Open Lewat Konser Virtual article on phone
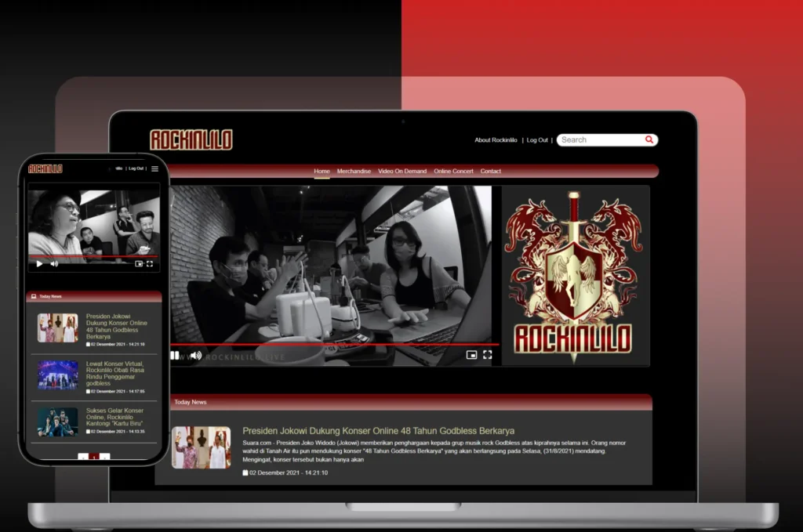This screenshot has width=803, height=532. 115,374
